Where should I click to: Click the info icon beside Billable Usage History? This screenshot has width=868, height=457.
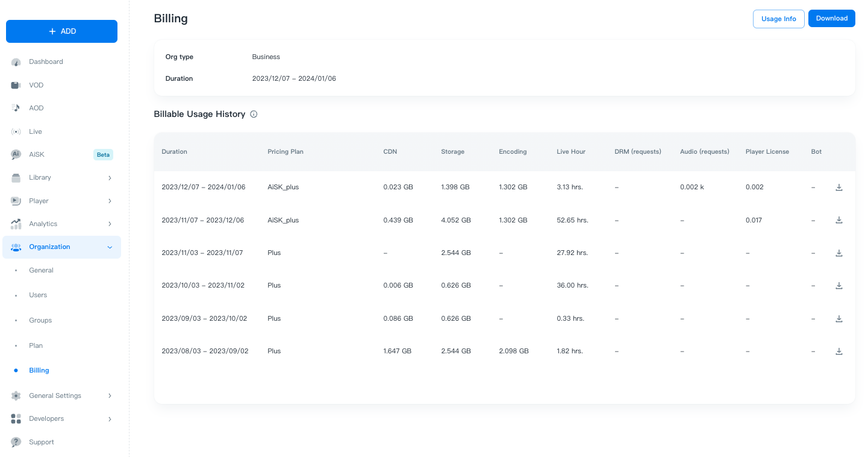tap(254, 115)
